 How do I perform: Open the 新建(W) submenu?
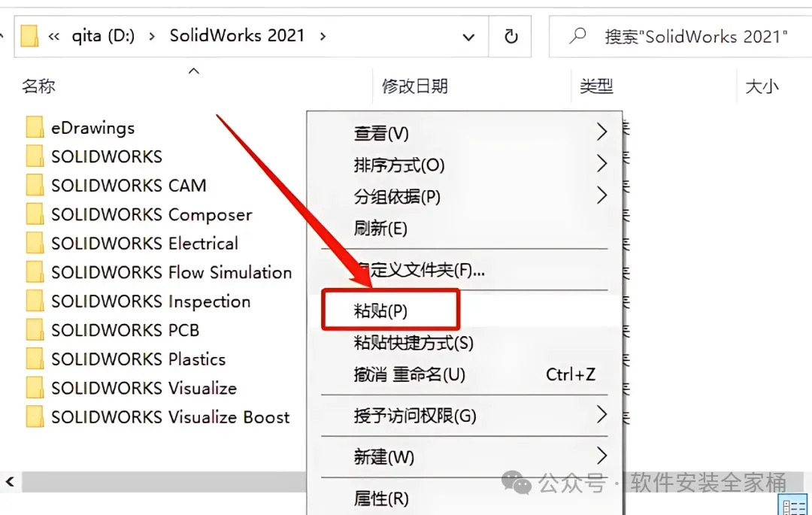pyautogui.click(x=465, y=456)
